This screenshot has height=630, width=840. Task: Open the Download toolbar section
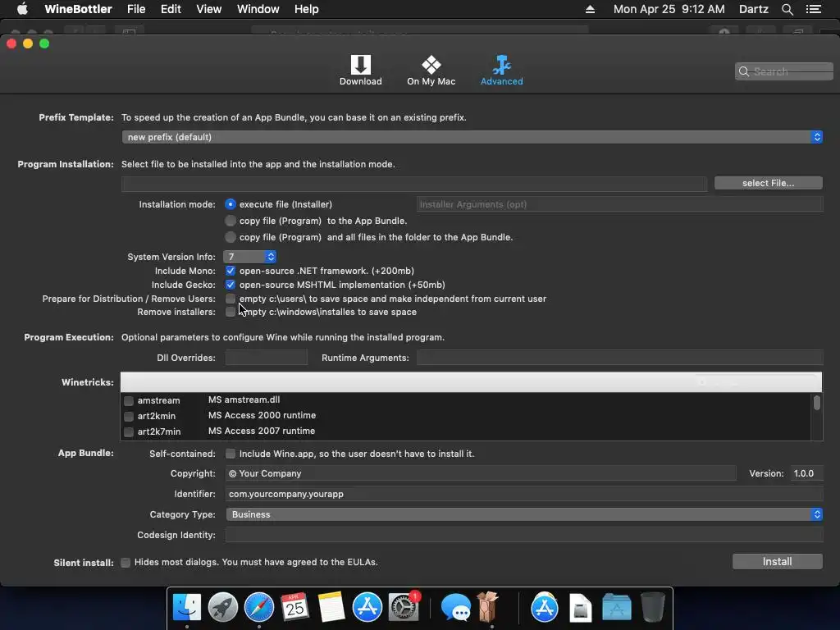tap(360, 71)
